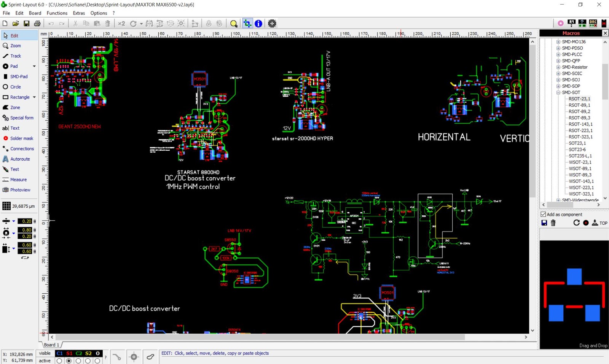Expand SMD-SOIC macro folder
609x364 pixels.
(x=558, y=73)
